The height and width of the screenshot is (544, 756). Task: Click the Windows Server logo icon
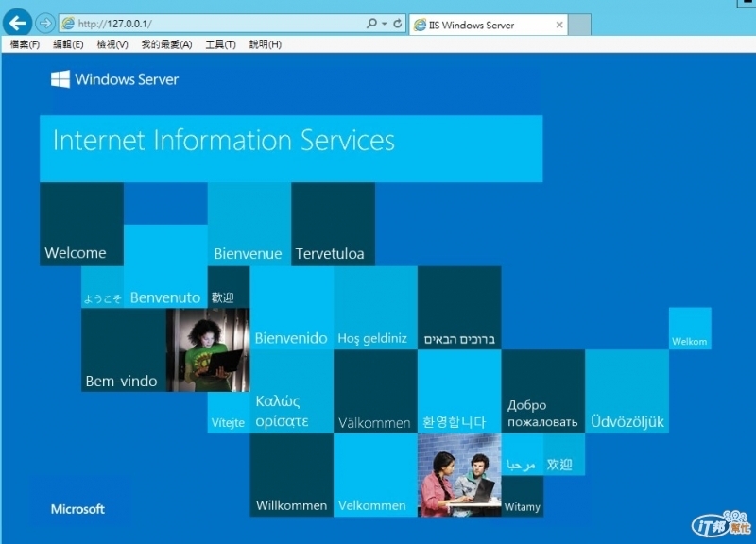[x=60, y=79]
